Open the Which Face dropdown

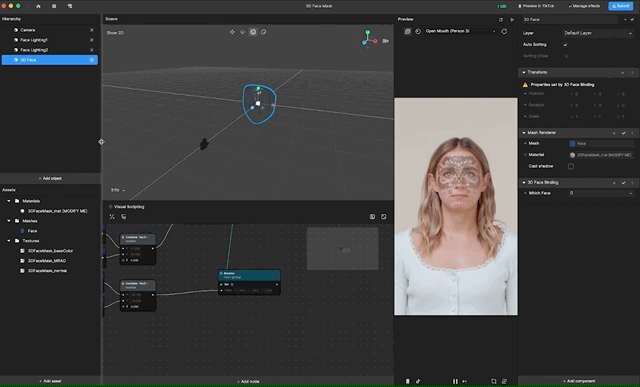[601, 193]
